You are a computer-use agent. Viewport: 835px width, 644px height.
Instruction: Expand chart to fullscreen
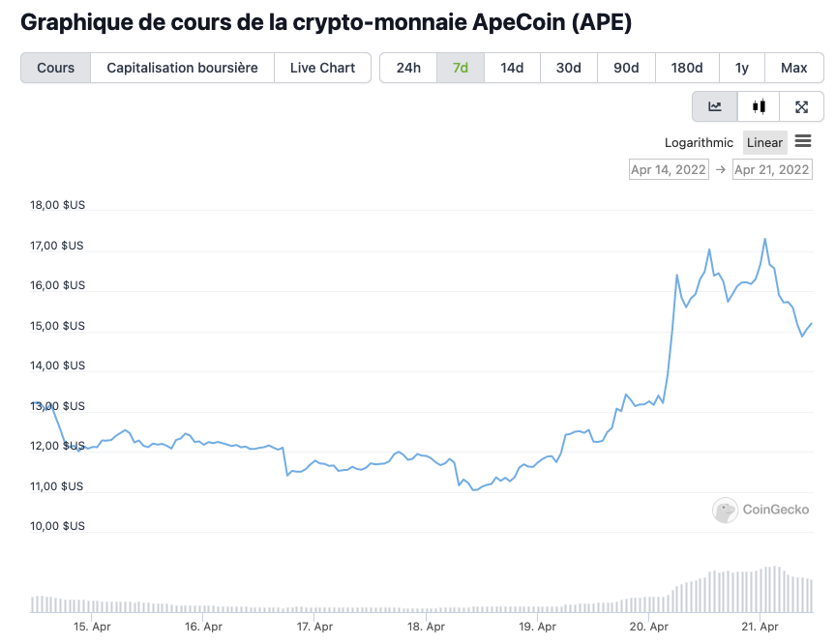[x=801, y=106]
